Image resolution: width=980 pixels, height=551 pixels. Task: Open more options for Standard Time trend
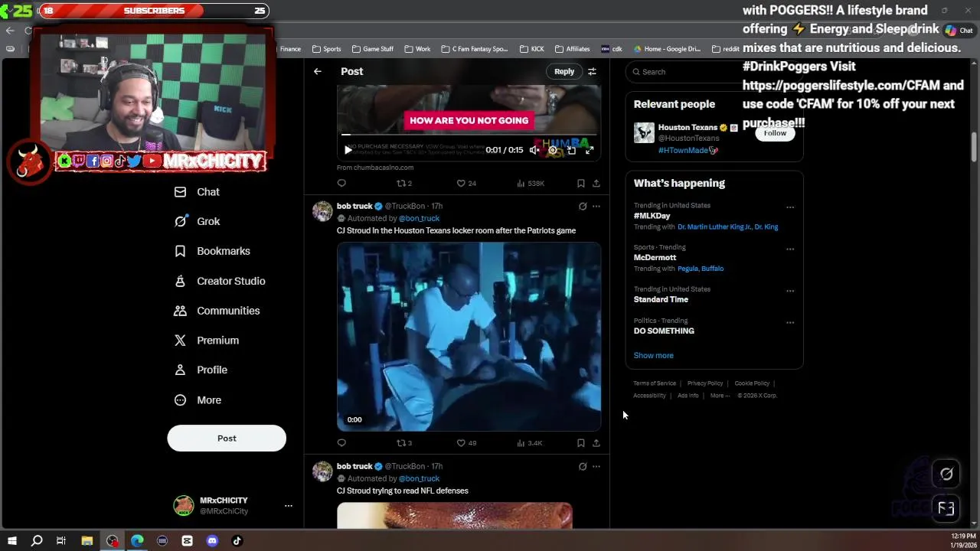pyautogui.click(x=790, y=291)
